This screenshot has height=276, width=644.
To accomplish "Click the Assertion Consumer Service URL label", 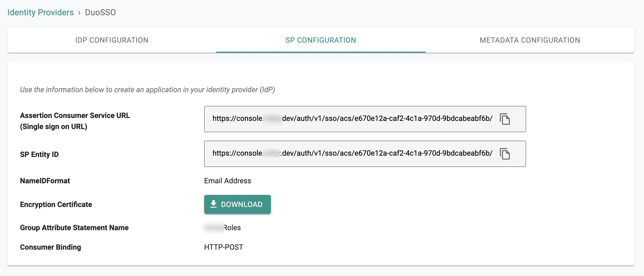I will coord(75,121).
